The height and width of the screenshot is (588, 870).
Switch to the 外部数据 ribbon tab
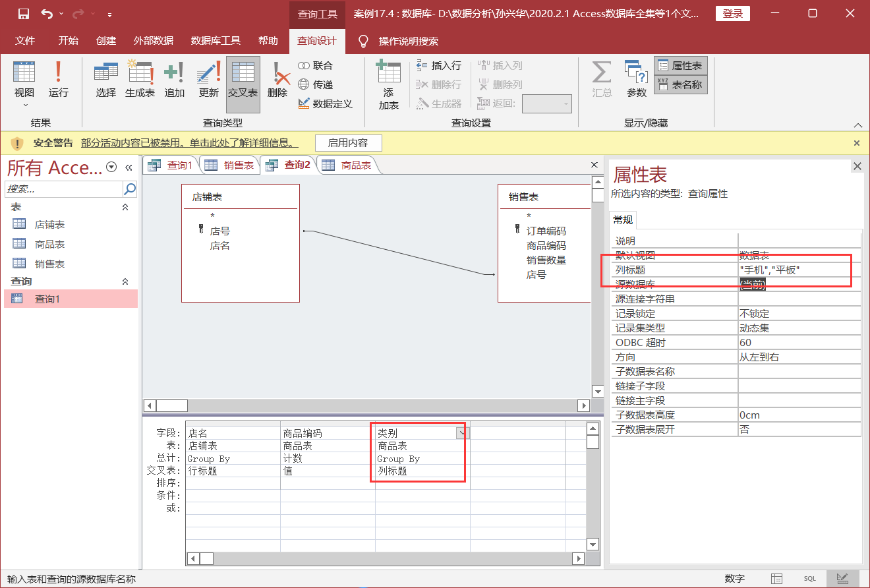point(153,41)
